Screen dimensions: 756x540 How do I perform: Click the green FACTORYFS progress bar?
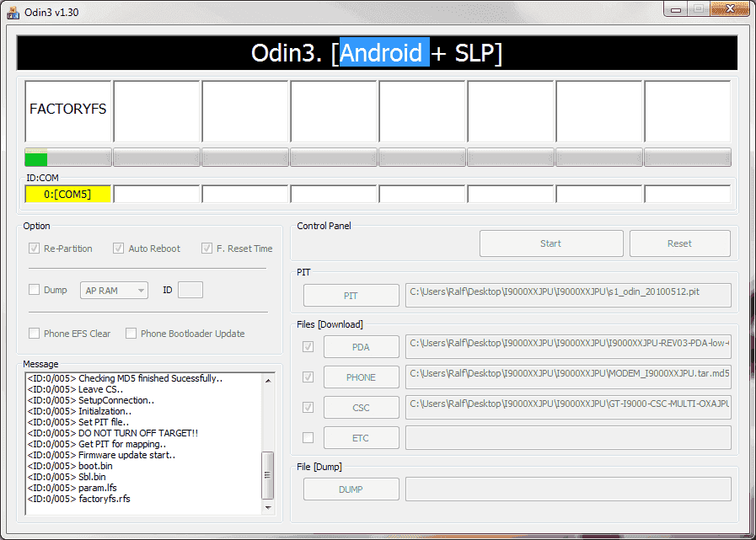point(68,158)
